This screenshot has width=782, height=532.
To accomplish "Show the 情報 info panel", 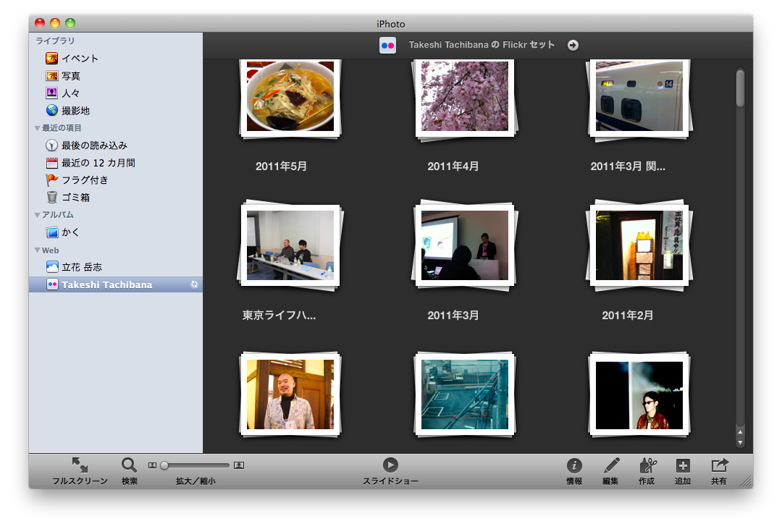I will pyautogui.click(x=574, y=465).
